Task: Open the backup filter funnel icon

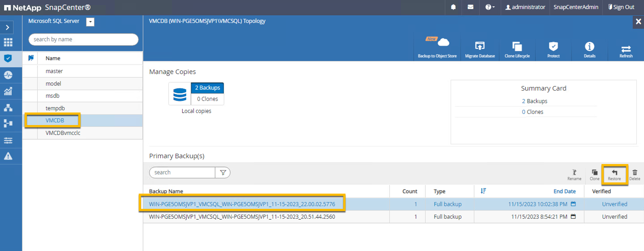Action: (x=223, y=173)
